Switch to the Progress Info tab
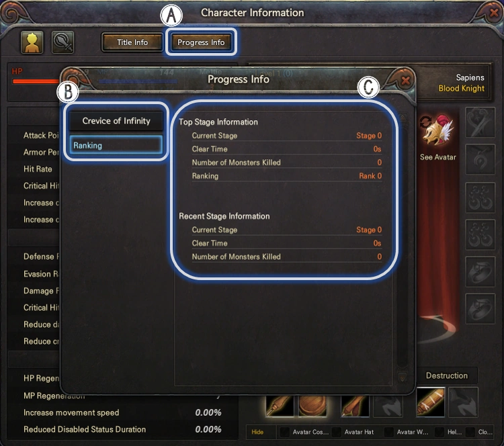This screenshot has height=446, width=504. point(201,42)
